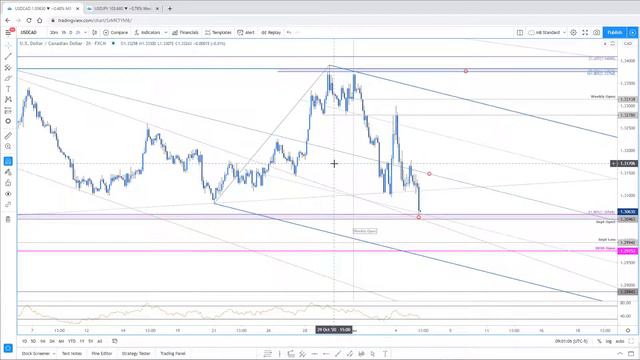Open the hamburger main menu
This screenshot has height=360, width=640.
pos(8,32)
